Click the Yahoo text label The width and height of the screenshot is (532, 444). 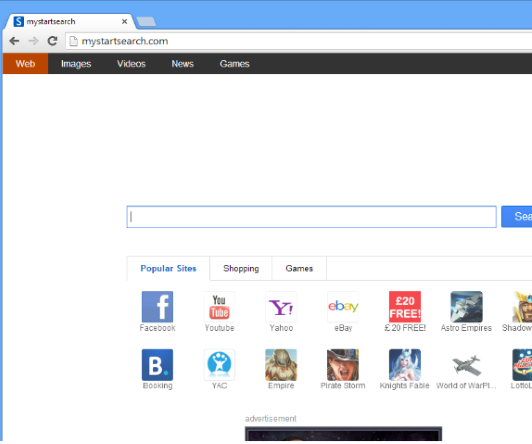pyautogui.click(x=281, y=328)
